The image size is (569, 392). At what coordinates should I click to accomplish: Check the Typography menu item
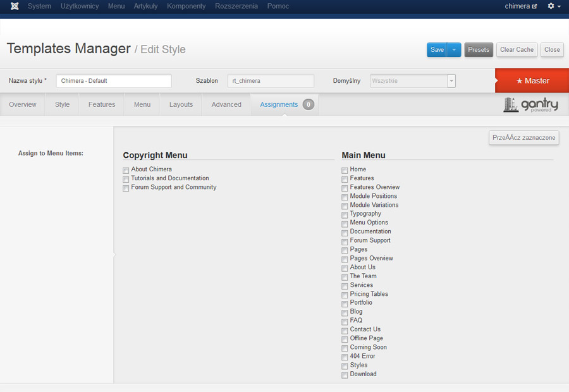[x=345, y=215]
